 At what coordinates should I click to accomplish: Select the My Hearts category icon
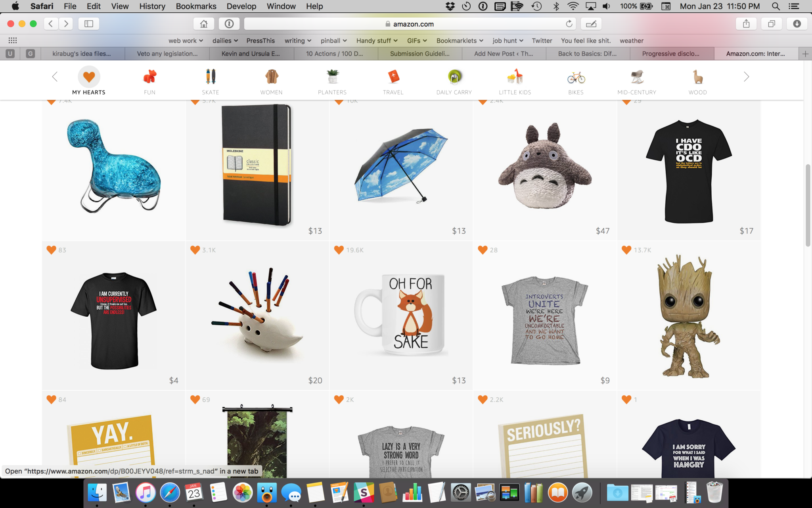(89, 77)
